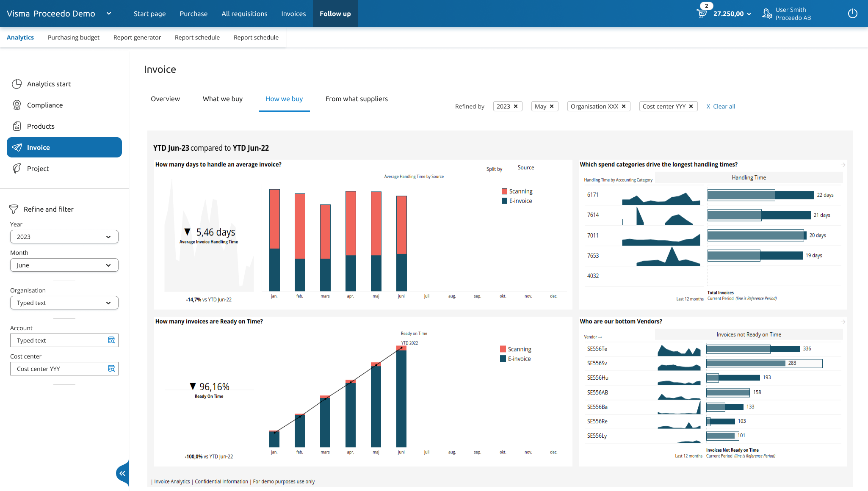Click the user profile settings icon
Viewport: 868px width, 491px height.
pos(767,14)
